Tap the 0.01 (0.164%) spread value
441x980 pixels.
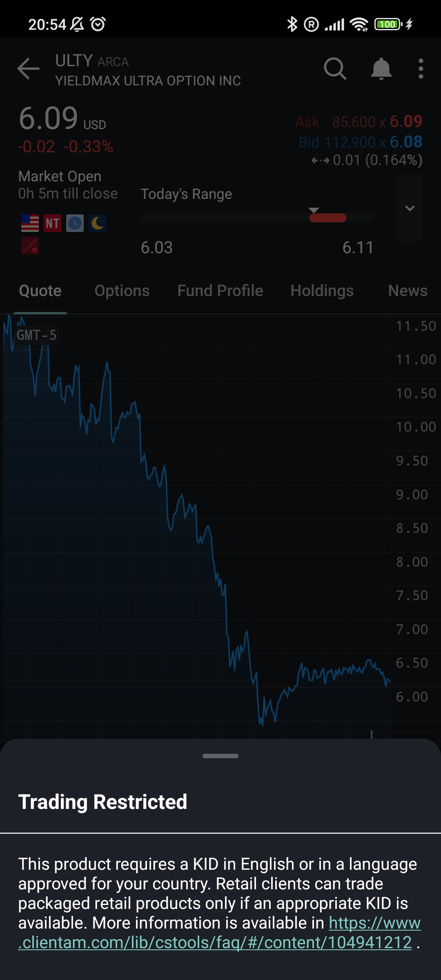(x=367, y=160)
